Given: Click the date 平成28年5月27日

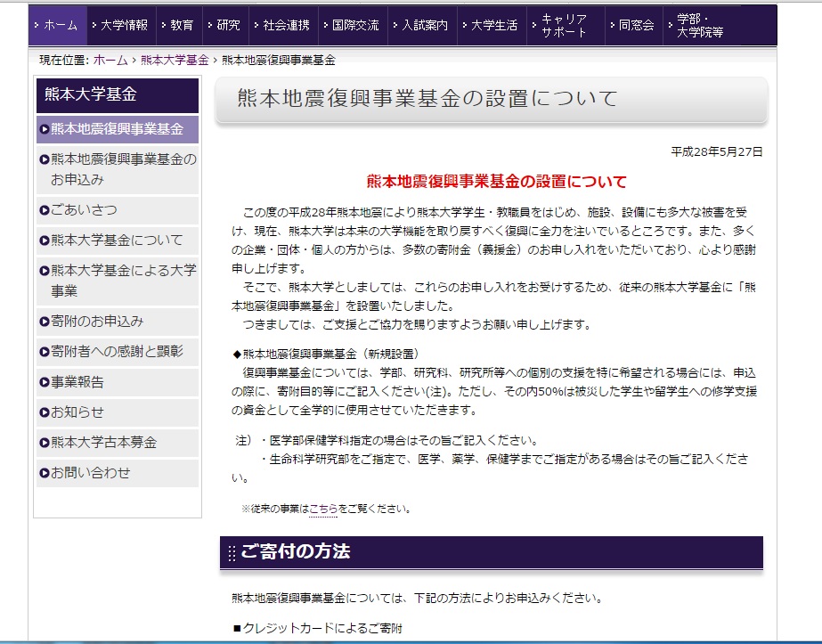Looking at the screenshot, I should 717,152.
